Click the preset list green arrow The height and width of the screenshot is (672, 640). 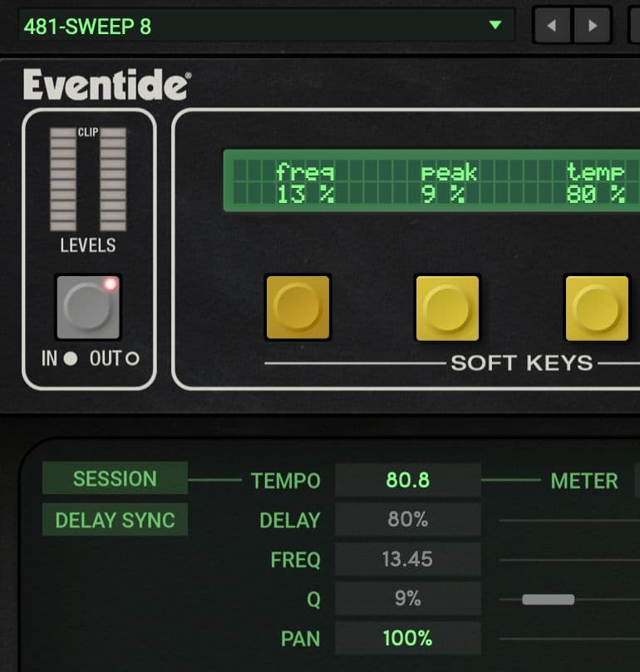[495, 25]
